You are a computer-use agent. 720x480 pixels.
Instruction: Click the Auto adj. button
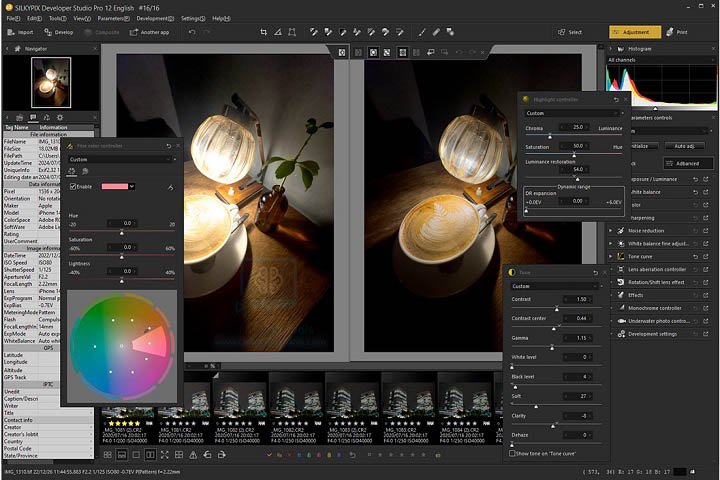pos(684,146)
